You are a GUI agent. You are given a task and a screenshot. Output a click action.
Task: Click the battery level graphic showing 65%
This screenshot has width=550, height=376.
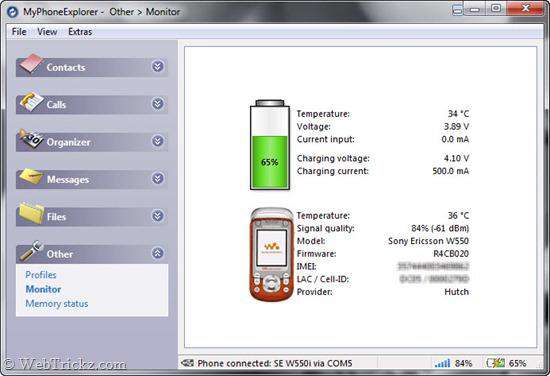point(270,145)
